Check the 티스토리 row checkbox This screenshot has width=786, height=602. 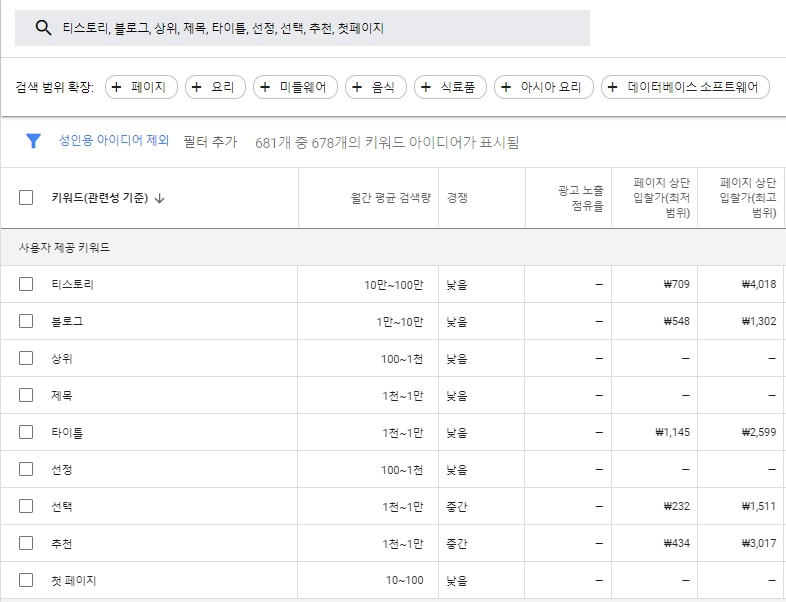pos(26,284)
